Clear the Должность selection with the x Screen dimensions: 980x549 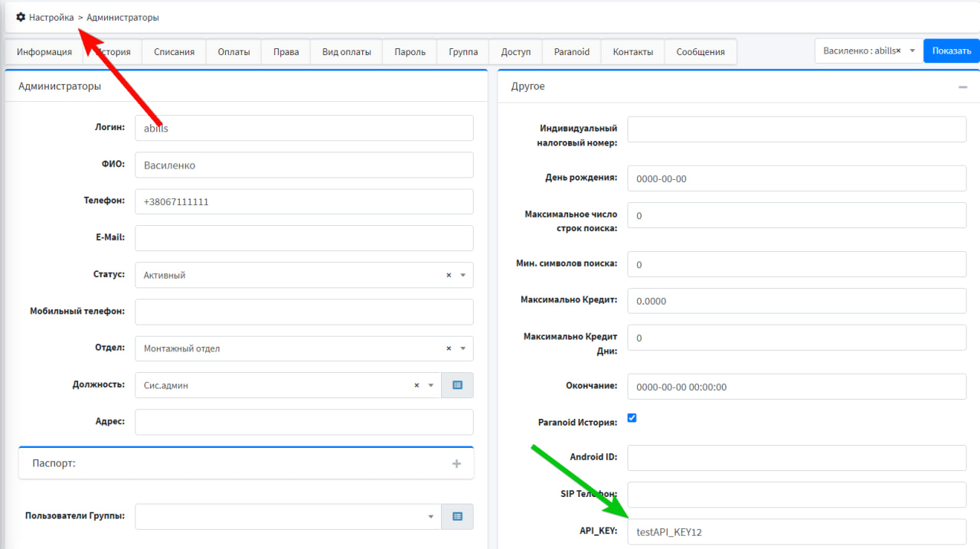pyautogui.click(x=416, y=385)
